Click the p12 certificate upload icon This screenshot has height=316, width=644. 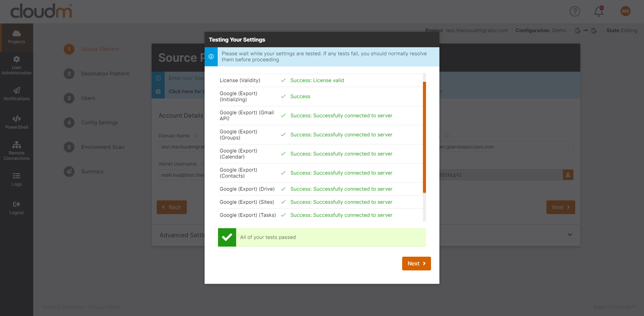pyautogui.click(x=568, y=175)
